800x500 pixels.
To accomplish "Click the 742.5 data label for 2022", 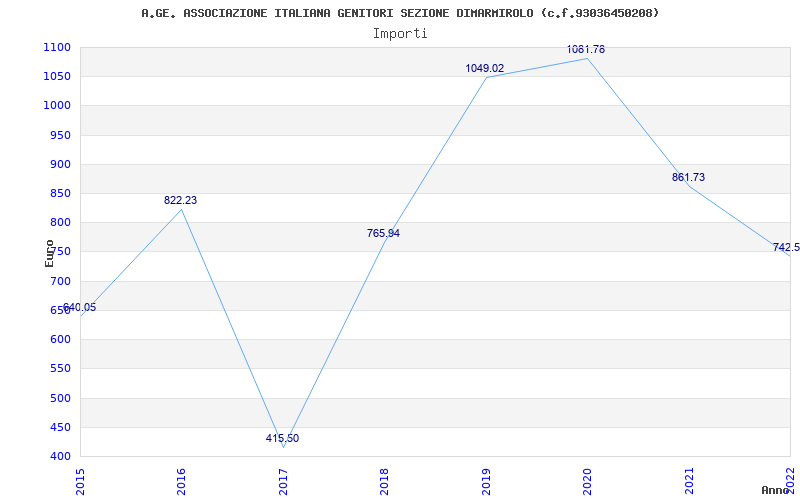I will [x=786, y=247].
